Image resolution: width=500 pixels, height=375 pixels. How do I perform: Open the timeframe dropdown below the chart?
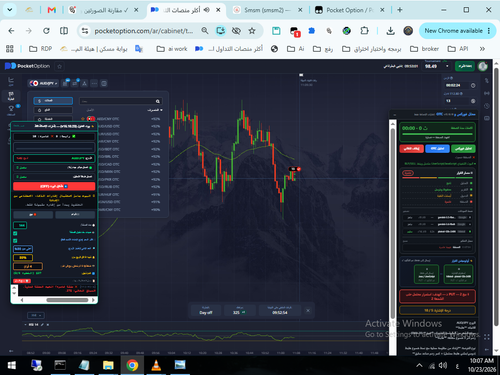(36, 315)
